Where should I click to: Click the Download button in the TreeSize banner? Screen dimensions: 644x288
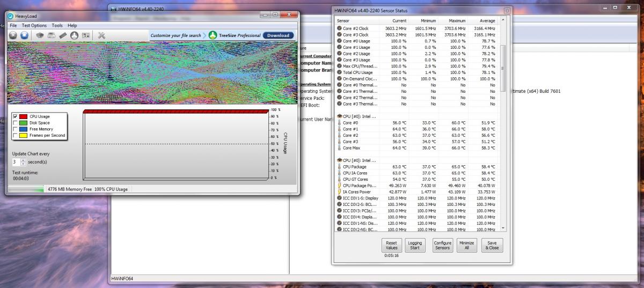[278, 35]
